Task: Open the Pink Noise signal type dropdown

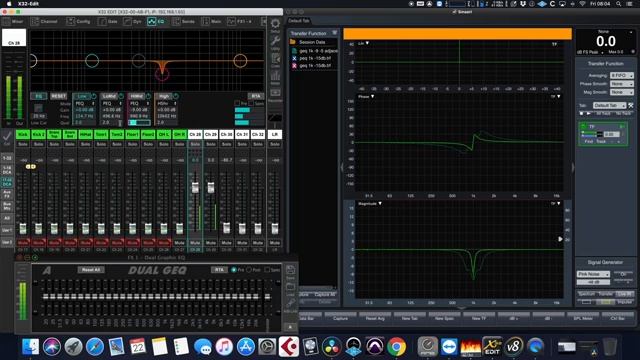Action: tap(593, 274)
